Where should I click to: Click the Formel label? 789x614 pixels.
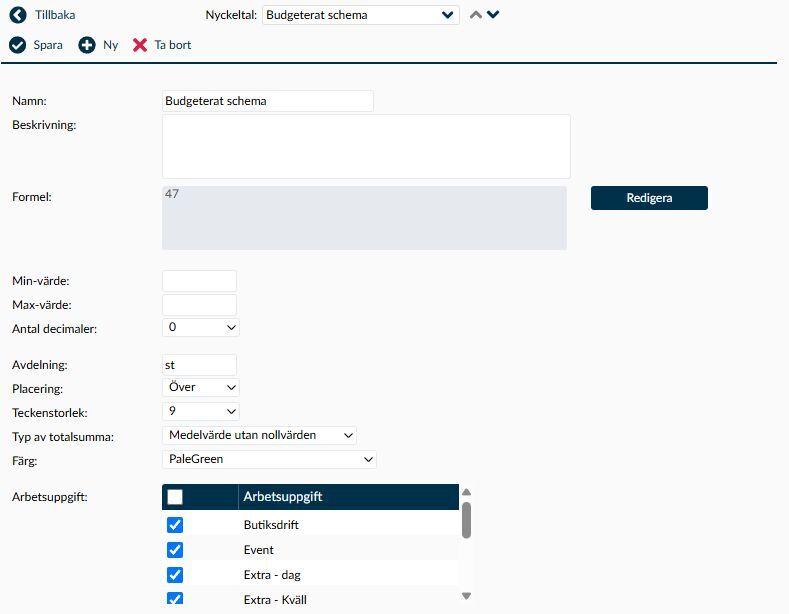(32, 197)
